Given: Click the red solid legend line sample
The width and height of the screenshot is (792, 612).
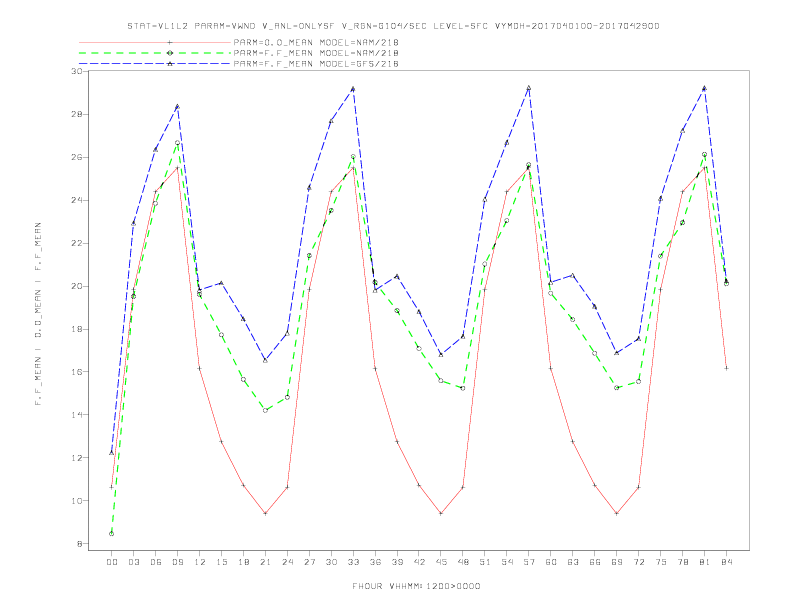Looking at the screenshot, I should tap(155, 42).
